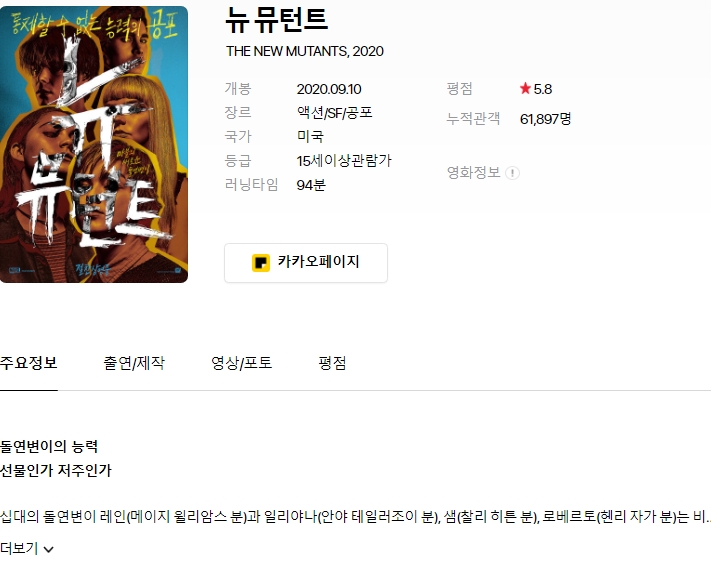Click the 돌연변이의 능력 tagline heading
This screenshot has width=711, height=571.
49,447
